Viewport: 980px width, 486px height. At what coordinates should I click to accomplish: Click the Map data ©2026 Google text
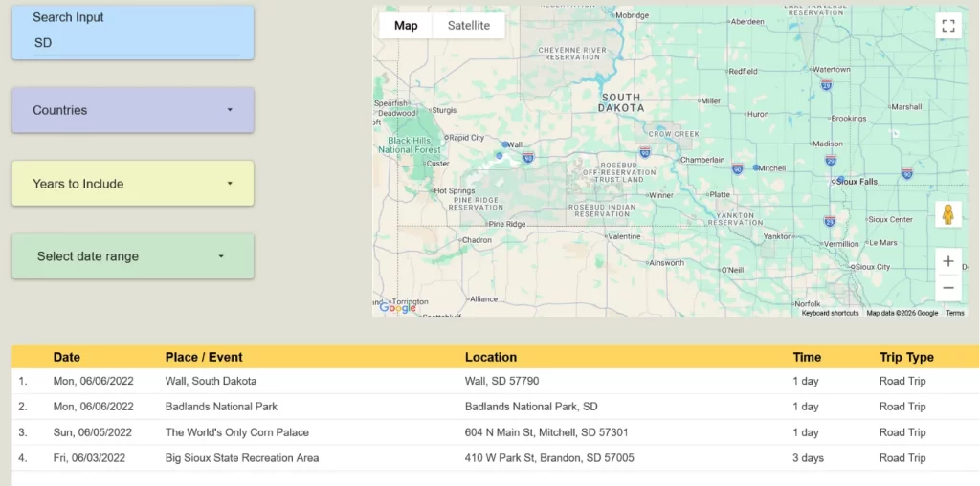pos(902,313)
